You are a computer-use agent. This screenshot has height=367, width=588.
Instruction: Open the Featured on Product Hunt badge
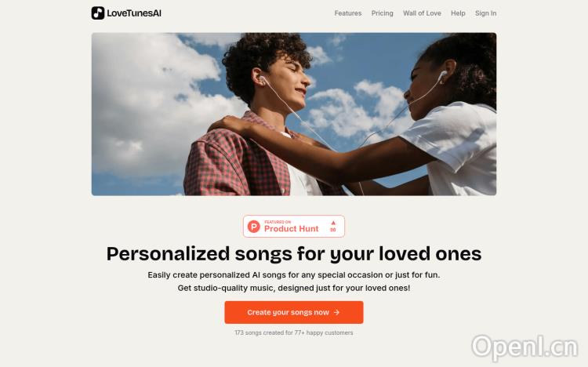pyautogui.click(x=294, y=227)
